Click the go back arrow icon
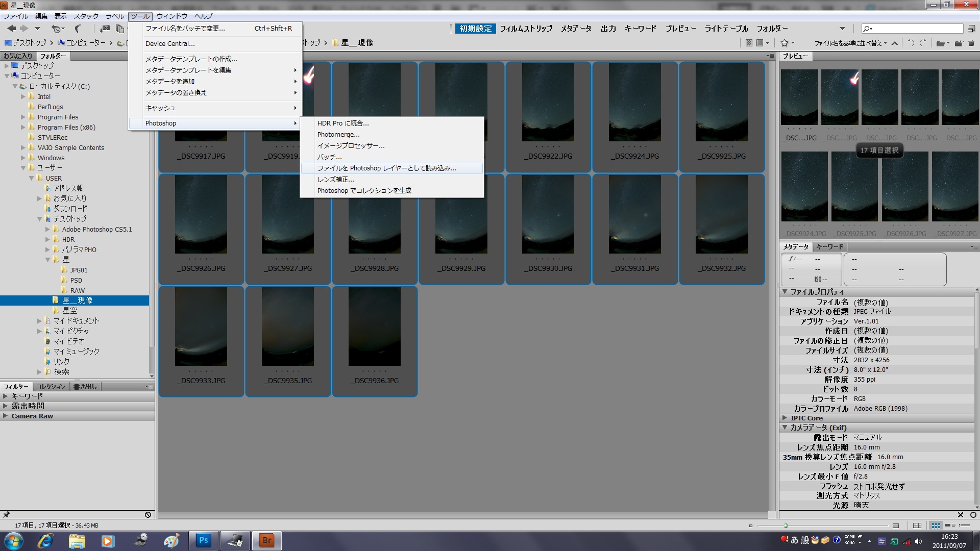980x551 pixels. click(11, 29)
